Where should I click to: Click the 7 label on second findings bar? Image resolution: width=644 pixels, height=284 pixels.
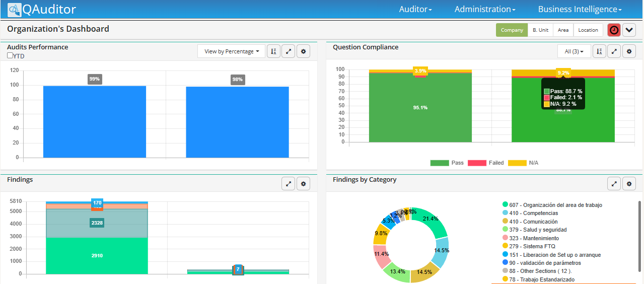[238, 269]
